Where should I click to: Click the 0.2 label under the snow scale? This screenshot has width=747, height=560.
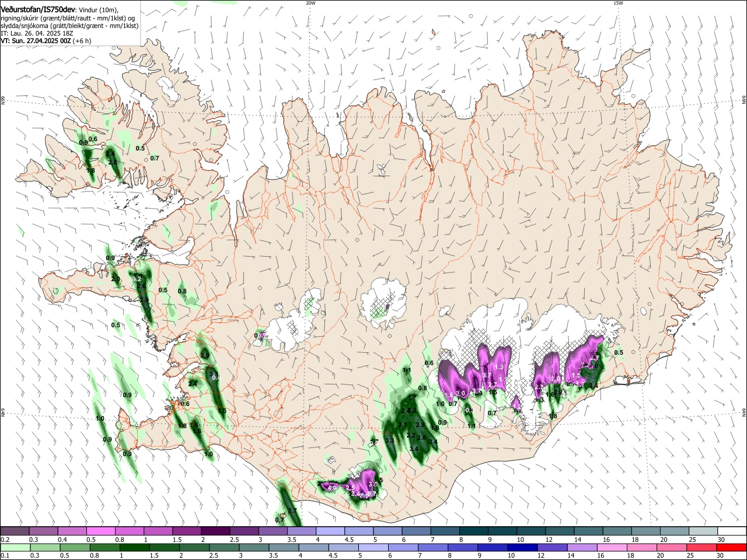(x=4, y=540)
